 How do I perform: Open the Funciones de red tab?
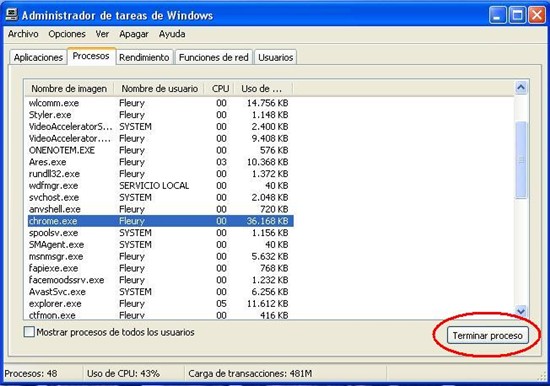[x=214, y=57]
